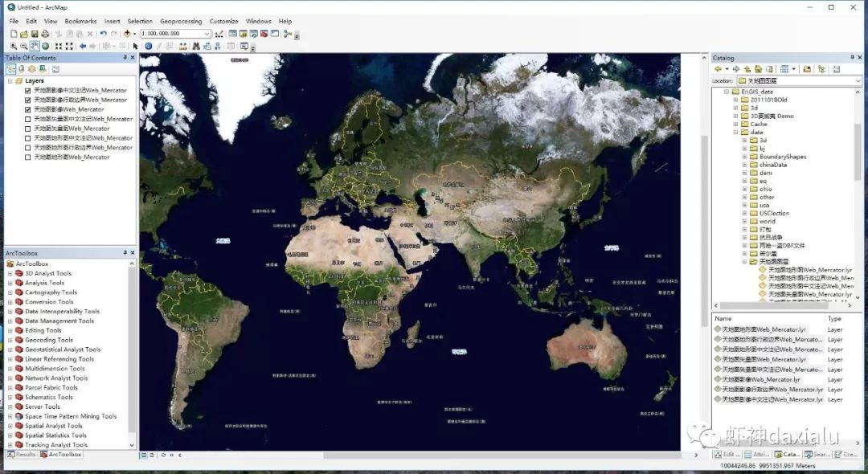Viewport: 868px width, 474px height.
Task: Switch to Layout View button below map
Action: point(151,456)
